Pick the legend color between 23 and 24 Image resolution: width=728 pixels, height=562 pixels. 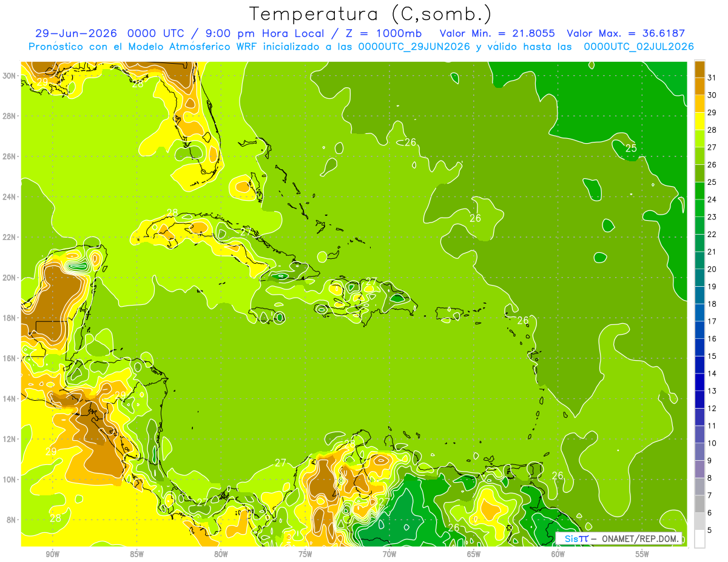[x=699, y=208]
